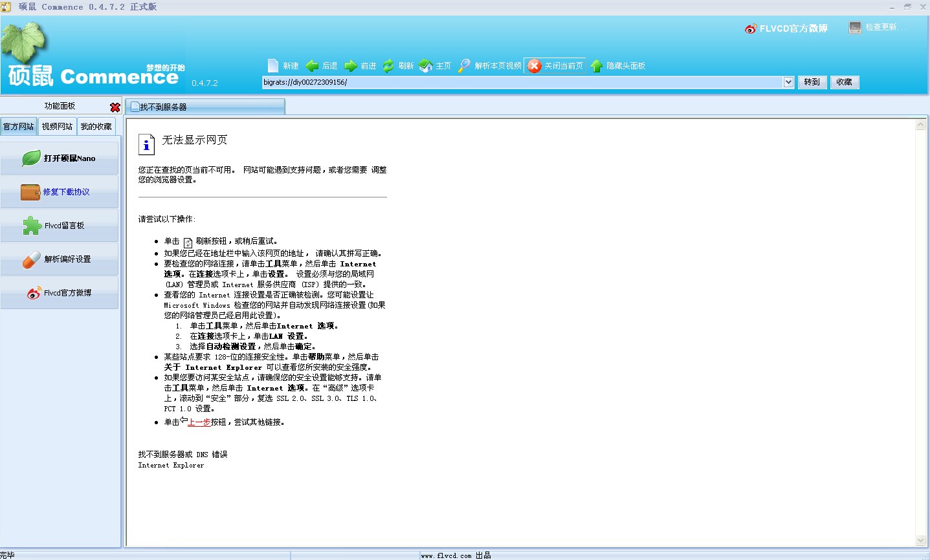Click the green puzzle piece icon
The width and height of the screenshot is (930, 560).
(32, 226)
